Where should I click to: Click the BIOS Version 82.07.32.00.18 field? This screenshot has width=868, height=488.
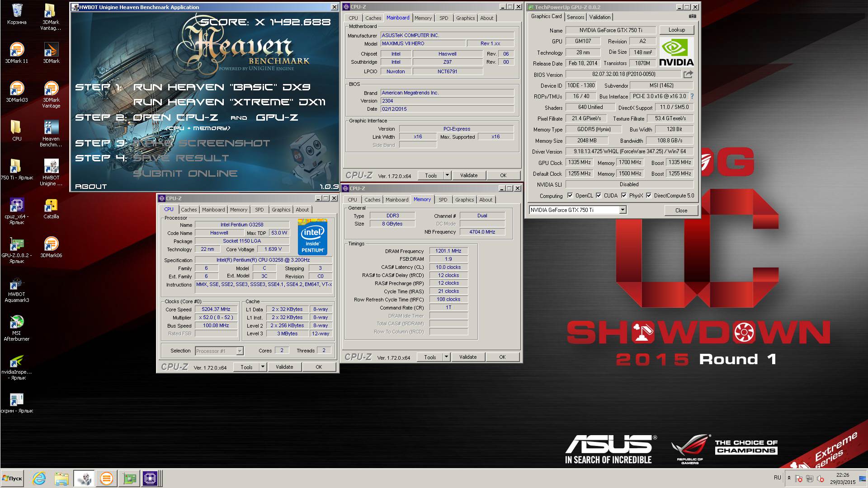click(x=623, y=74)
